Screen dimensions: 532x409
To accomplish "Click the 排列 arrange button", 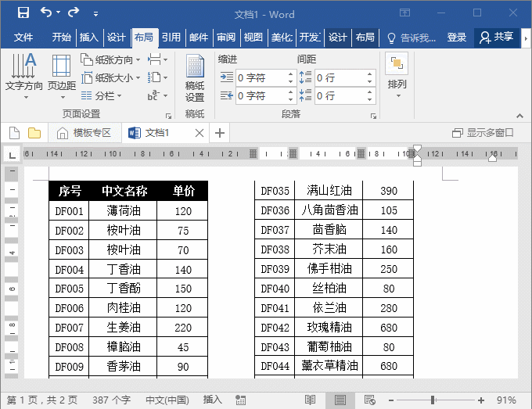I will coord(397,75).
